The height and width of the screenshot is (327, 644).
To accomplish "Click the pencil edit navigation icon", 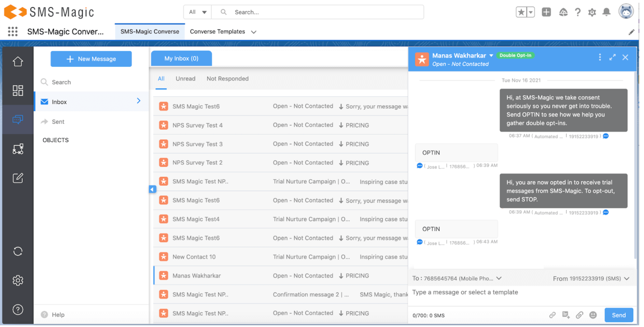I will [631, 32].
